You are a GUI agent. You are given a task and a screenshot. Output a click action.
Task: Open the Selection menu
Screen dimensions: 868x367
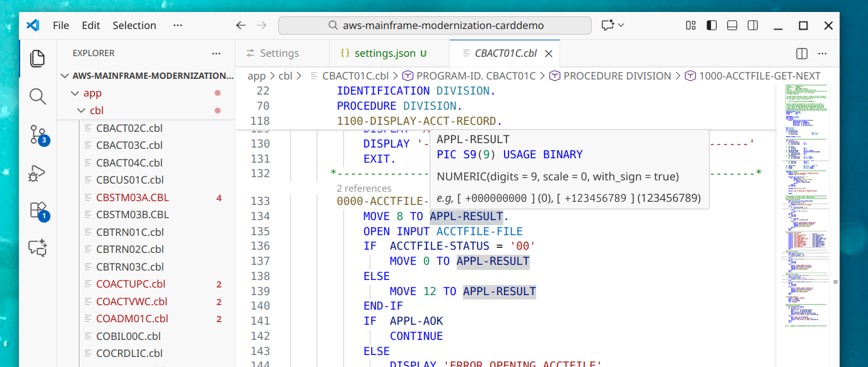(x=134, y=25)
